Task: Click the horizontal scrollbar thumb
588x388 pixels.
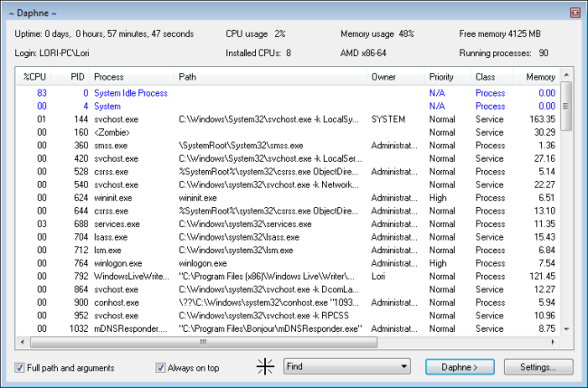Action: [x=204, y=342]
